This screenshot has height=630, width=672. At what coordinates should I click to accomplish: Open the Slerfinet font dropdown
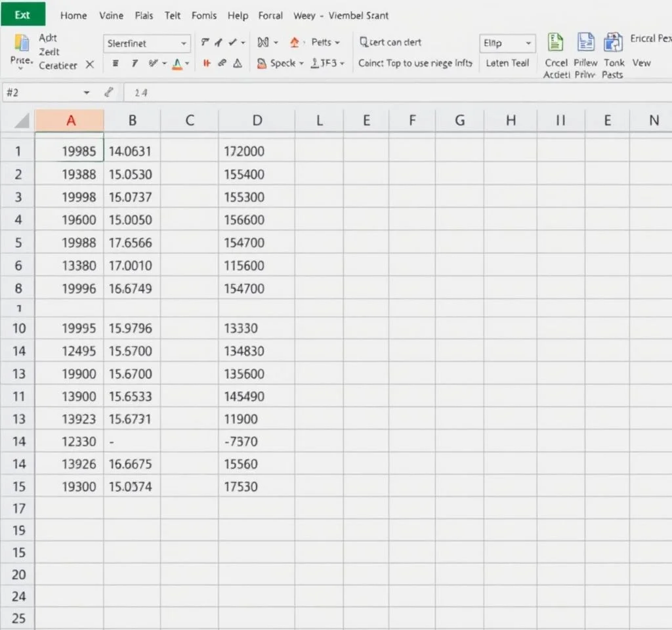(184, 43)
